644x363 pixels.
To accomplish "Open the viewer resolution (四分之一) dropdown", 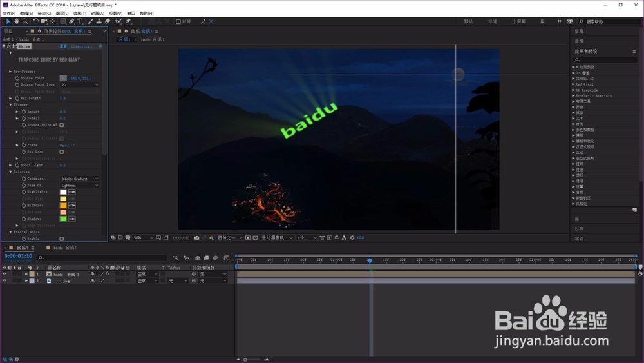I will 230,238.
